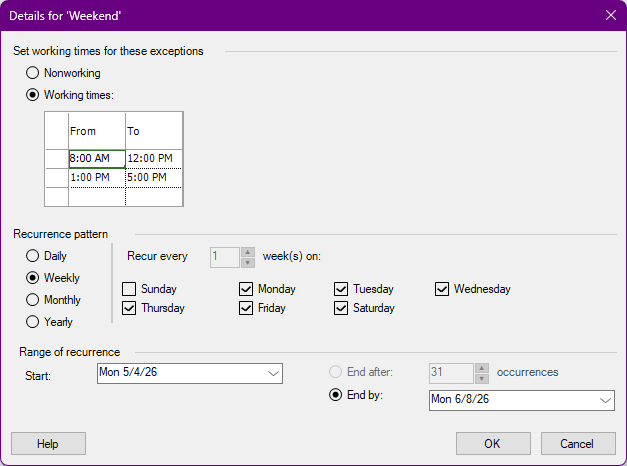Select the 5:00 PM To cell
Image resolution: width=627 pixels, height=466 pixels.
tap(154, 178)
